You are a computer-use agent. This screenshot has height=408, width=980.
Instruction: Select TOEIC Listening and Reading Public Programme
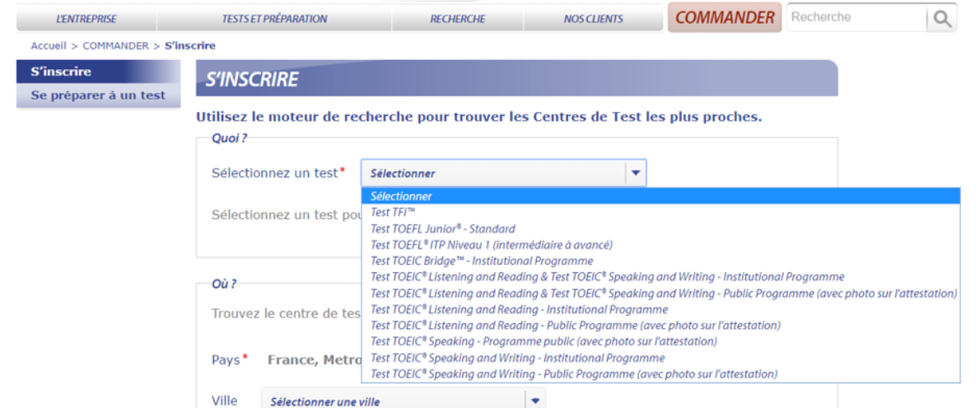564,326
